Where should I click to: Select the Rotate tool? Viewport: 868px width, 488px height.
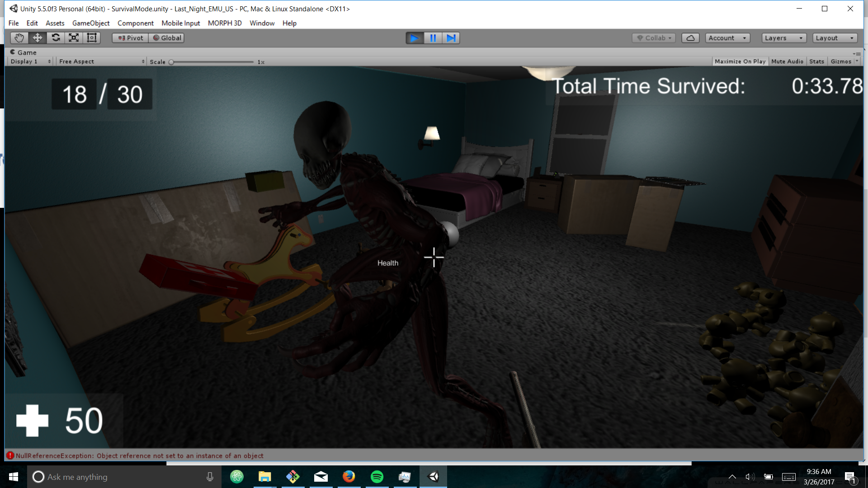pyautogui.click(x=56, y=38)
